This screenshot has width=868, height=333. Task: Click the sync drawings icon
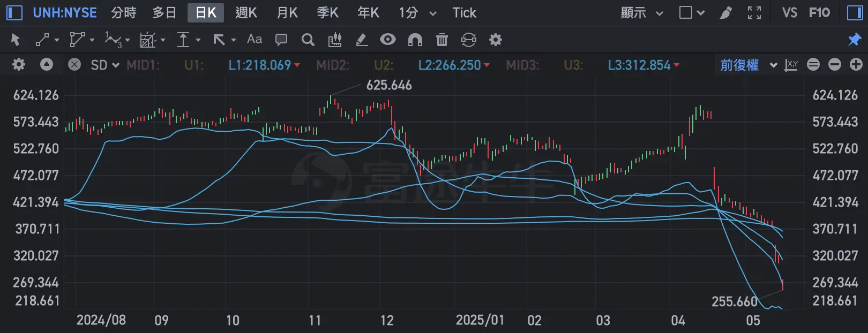[x=468, y=40]
